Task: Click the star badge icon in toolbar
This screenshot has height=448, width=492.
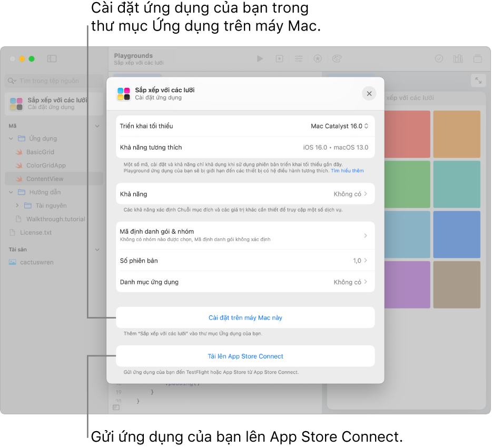Action: [x=318, y=58]
